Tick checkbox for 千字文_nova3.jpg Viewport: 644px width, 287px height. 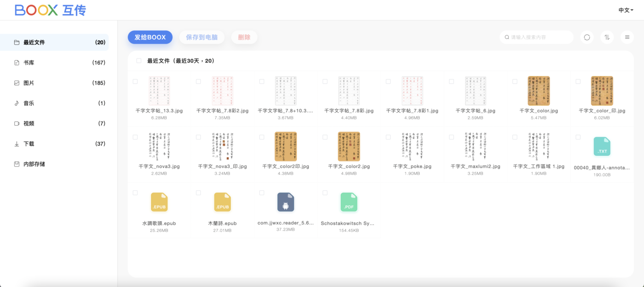click(135, 137)
